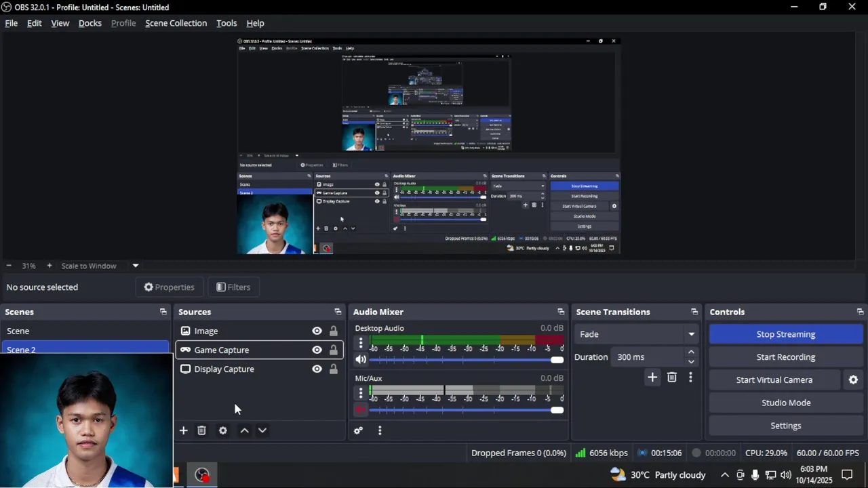Viewport: 868px width, 488px height.
Task: Open the Edit menu
Action: click(35, 23)
